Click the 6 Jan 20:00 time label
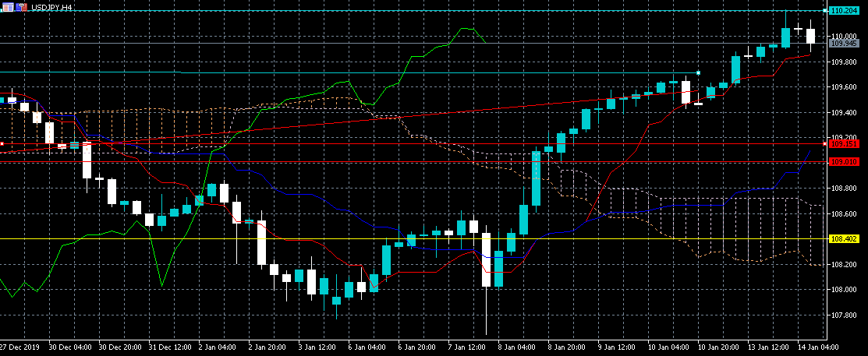Screen dimensions: 868x356 click(416, 349)
